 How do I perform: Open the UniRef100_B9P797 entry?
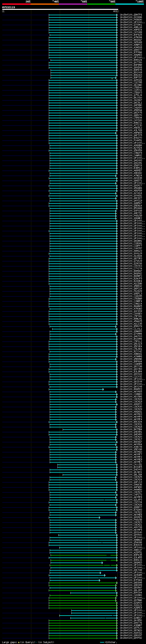pyautogui.click(x=131, y=77)
